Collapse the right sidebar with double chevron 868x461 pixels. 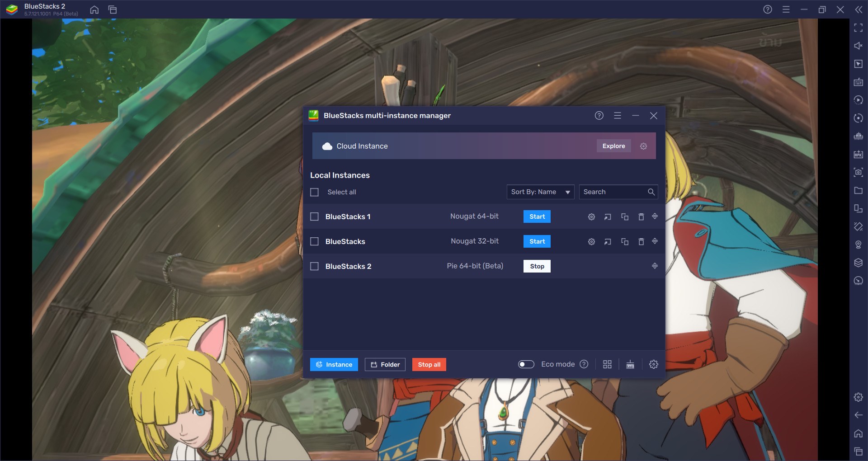859,9
